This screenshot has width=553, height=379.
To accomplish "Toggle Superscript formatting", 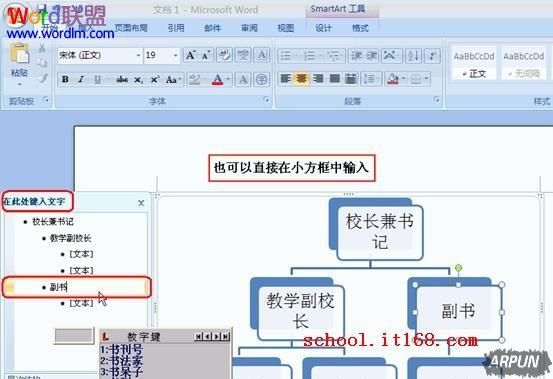I will [154, 80].
